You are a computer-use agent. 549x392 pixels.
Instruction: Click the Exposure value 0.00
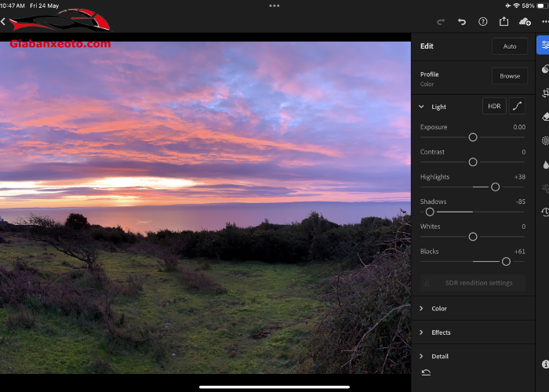(519, 127)
